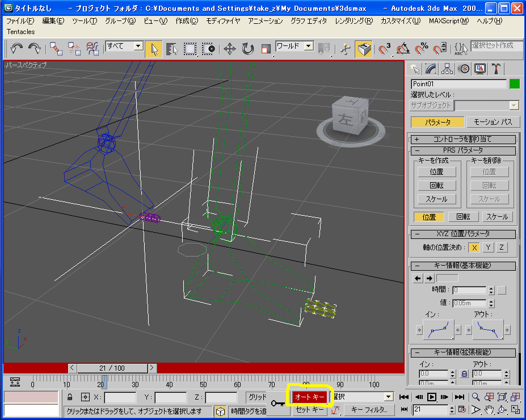Toggle 3D Snaps magnet icon
The image size is (526, 420).
(385, 49)
